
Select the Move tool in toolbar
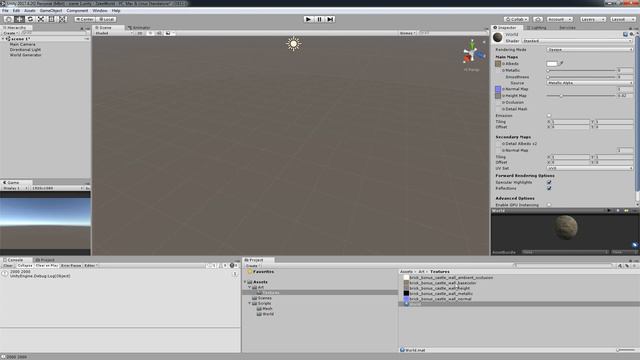point(19,19)
